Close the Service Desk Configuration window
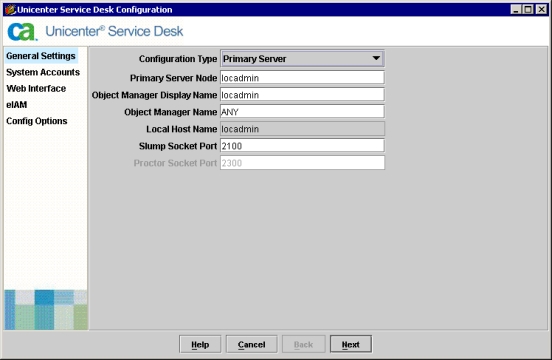552x360 pixels. [x=541, y=10]
